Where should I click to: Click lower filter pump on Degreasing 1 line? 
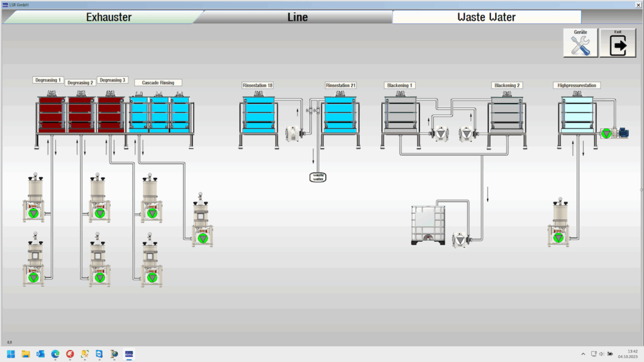click(x=34, y=260)
